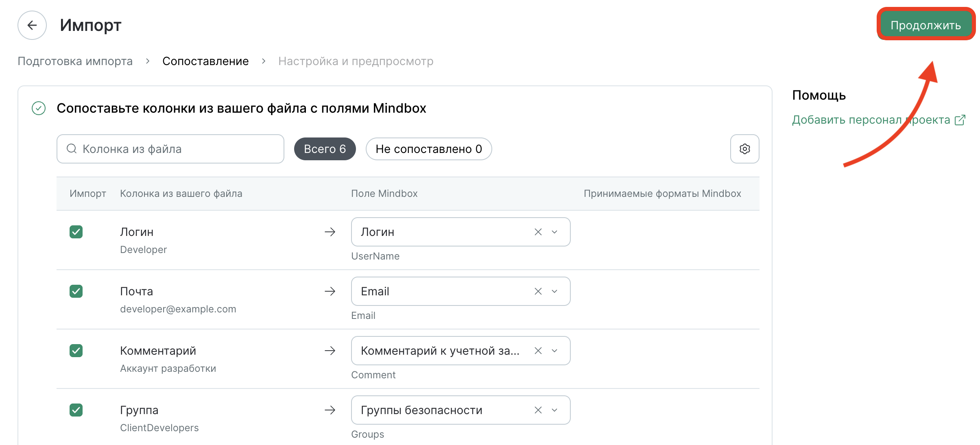Screen dimensions: 980x445
Task: Expand the Группы безопасности dropdown
Action: pos(554,410)
